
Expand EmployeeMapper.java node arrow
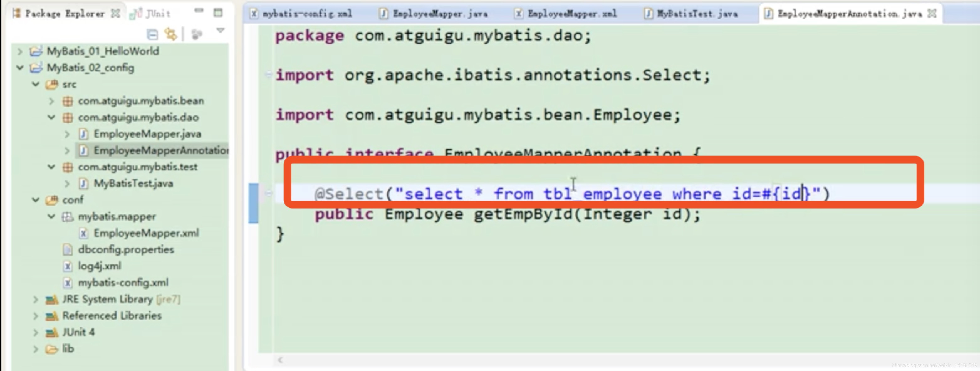click(67, 134)
